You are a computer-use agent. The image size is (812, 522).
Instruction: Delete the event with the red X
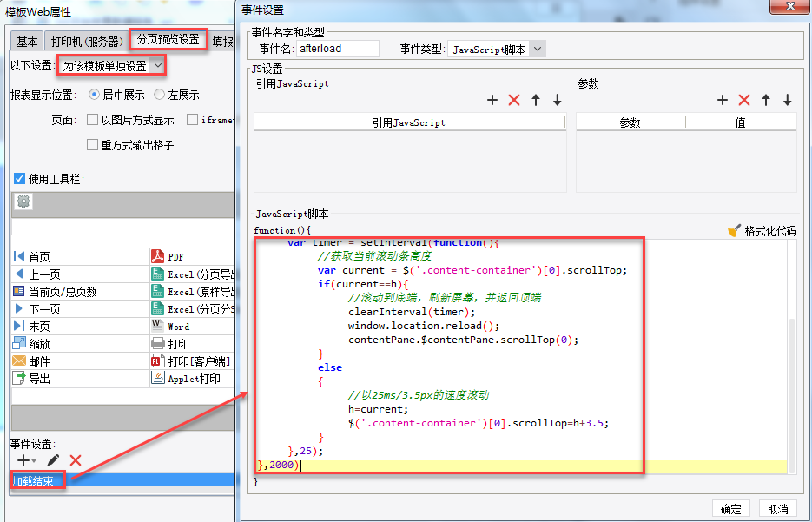click(x=76, y=460)
